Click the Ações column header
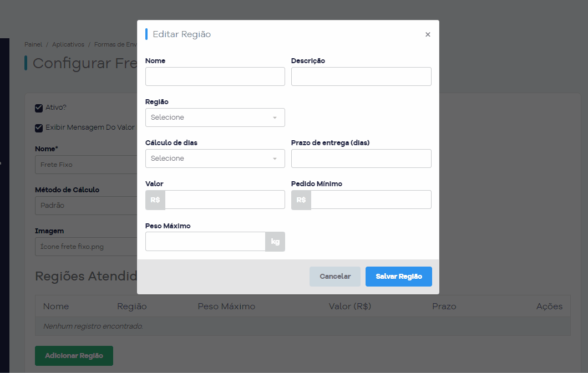Viewport: 588px width, 373px height. tap(549, 306)
